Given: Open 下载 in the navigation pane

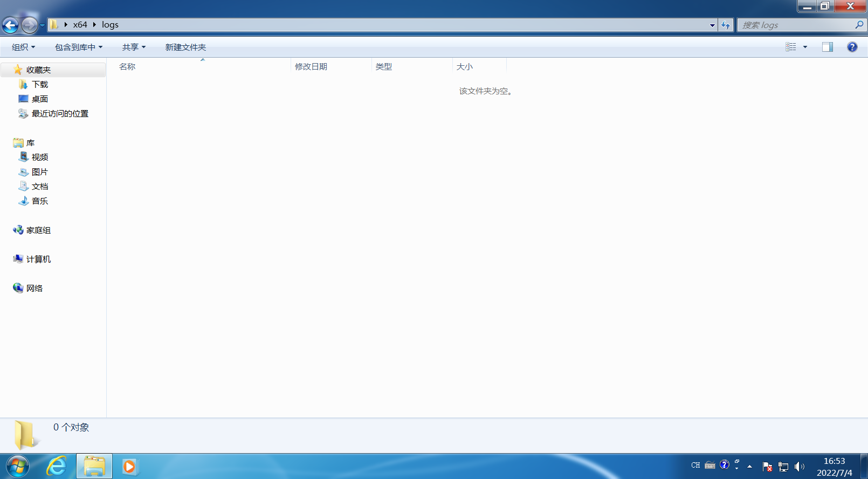Looking at the screenshot, I should [40, 85].
